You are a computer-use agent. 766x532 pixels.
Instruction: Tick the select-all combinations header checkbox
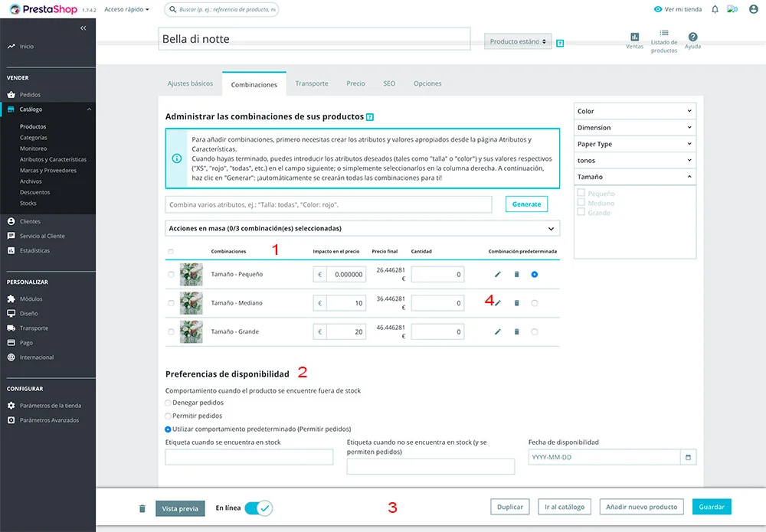pos(171,252)
